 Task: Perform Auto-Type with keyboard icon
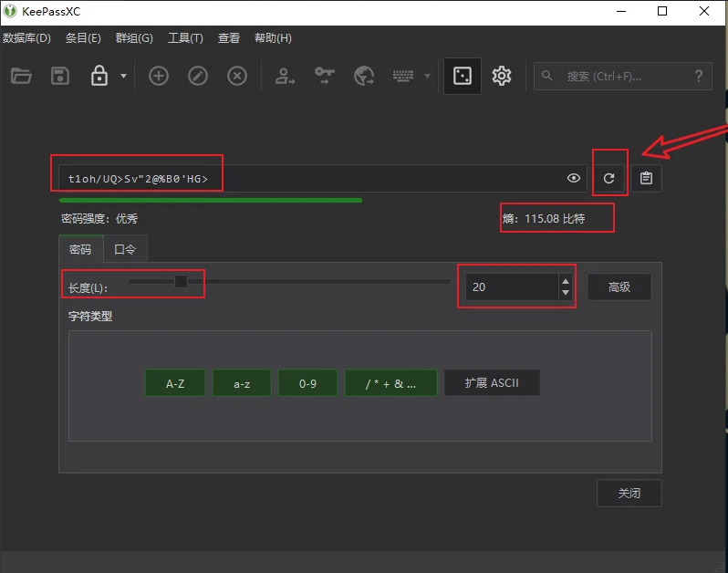coord(403,76)
